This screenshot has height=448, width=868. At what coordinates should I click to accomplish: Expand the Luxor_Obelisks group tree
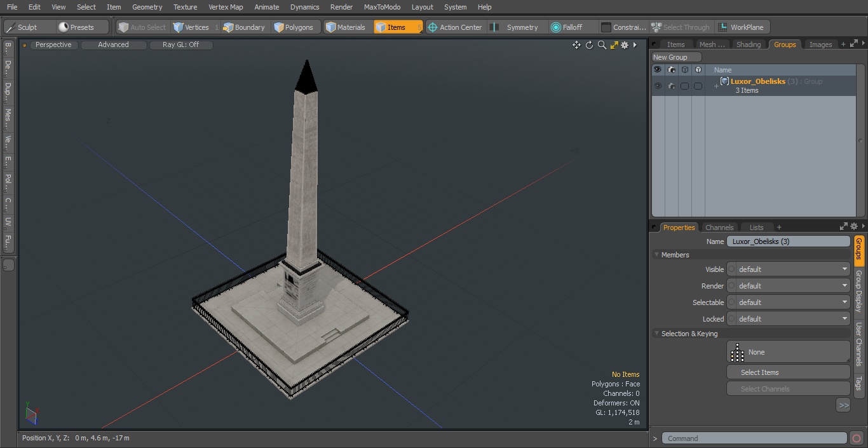(x=716, y=86)
